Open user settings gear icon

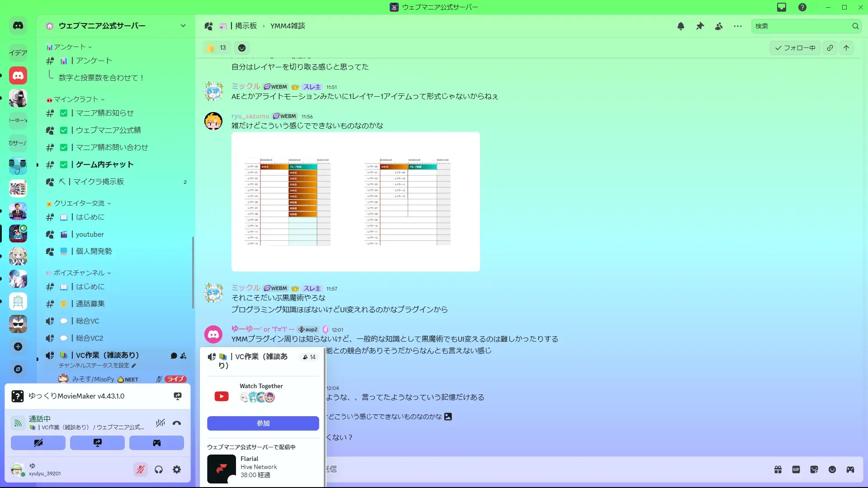pyautogui.click(x=177, y=469)
